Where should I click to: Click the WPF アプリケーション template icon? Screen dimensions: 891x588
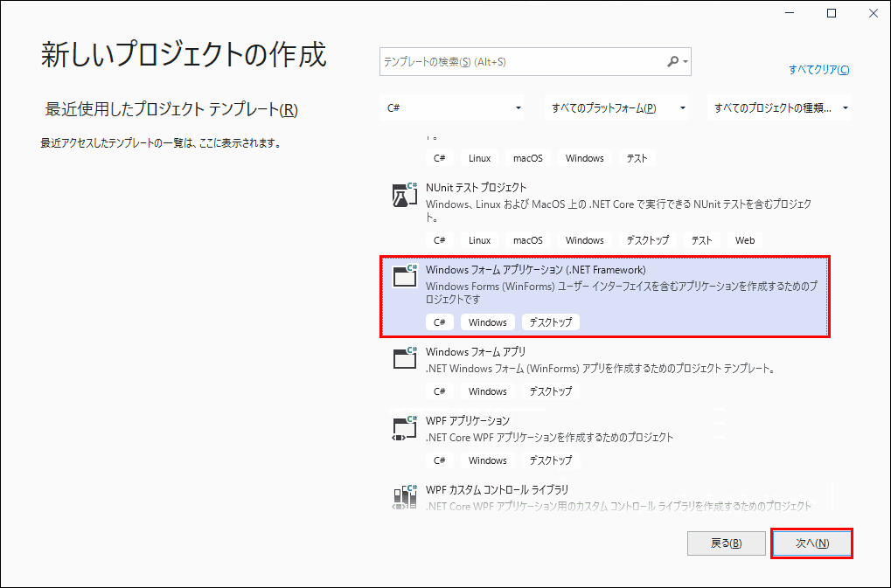tap(405, 427)
